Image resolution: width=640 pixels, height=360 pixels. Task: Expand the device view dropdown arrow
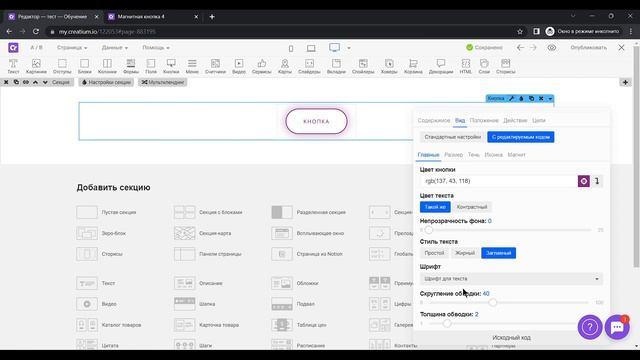349,48
